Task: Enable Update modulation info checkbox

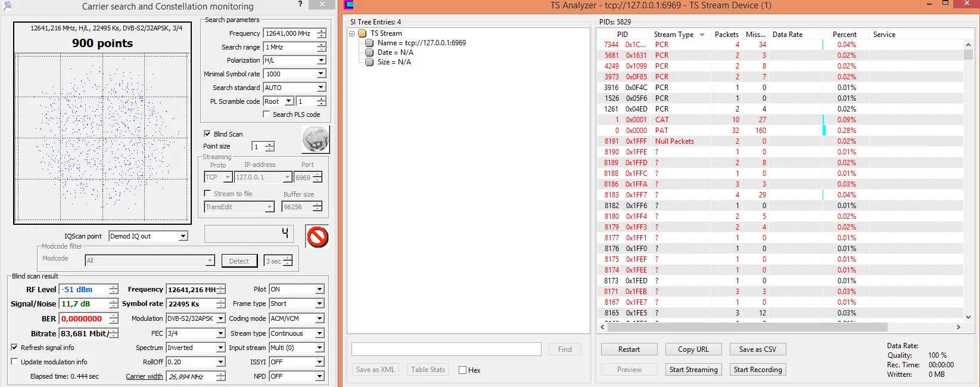Action: click(14, 362)
